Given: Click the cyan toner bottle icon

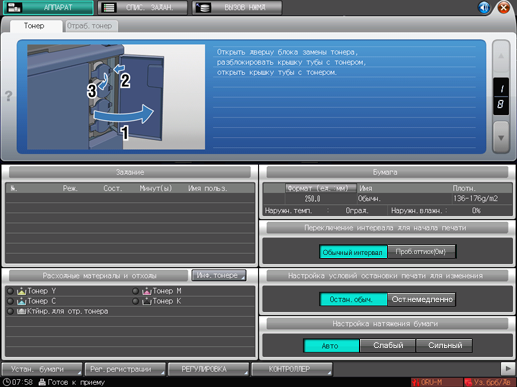Looking at the screenshot, I should pyautogui.click(x=21, y=301).
